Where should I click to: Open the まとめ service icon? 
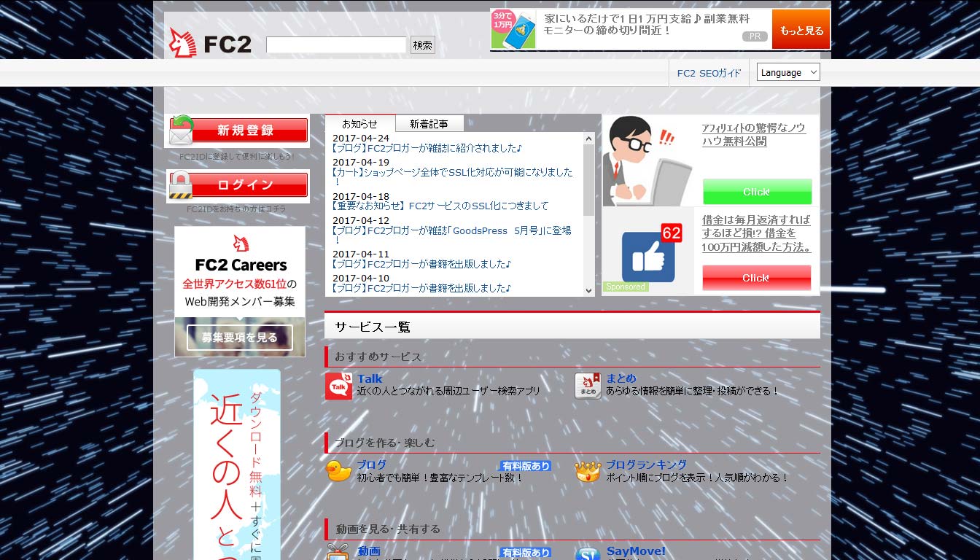click(x=588, y=386)
